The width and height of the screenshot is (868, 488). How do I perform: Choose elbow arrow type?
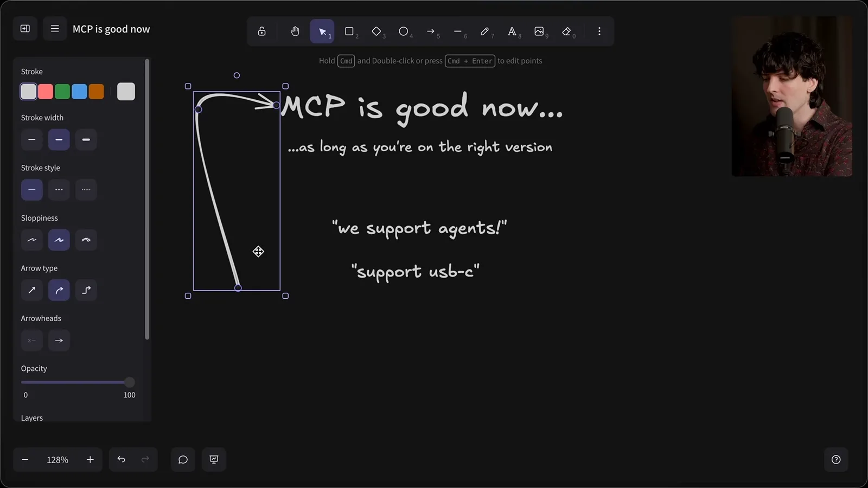coord(86,290)
